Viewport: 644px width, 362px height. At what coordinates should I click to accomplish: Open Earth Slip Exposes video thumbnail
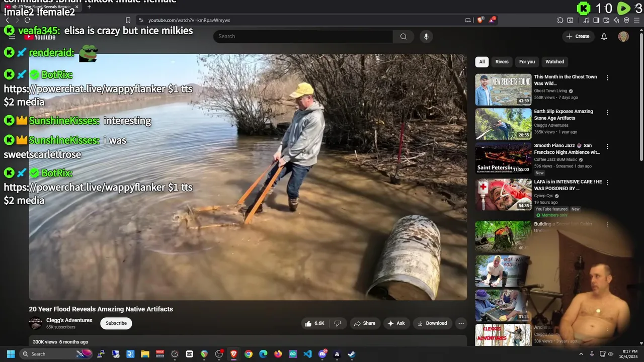click(x=503, y=124)
